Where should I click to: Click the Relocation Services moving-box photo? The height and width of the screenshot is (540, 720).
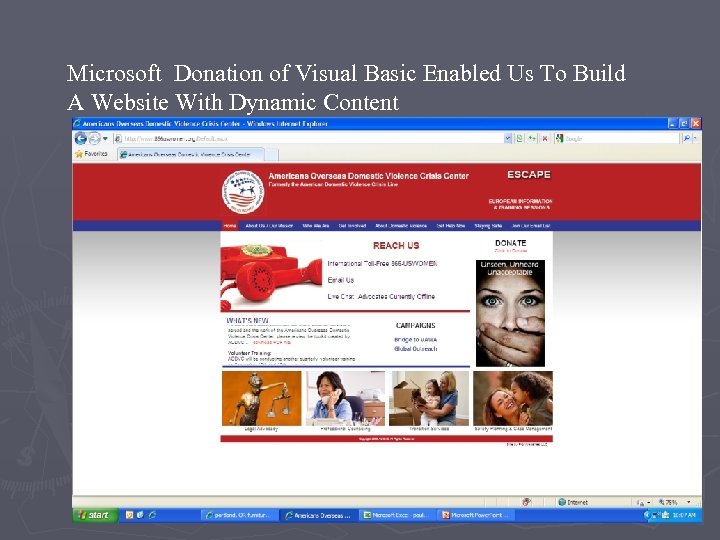click(x=429, y=398)
